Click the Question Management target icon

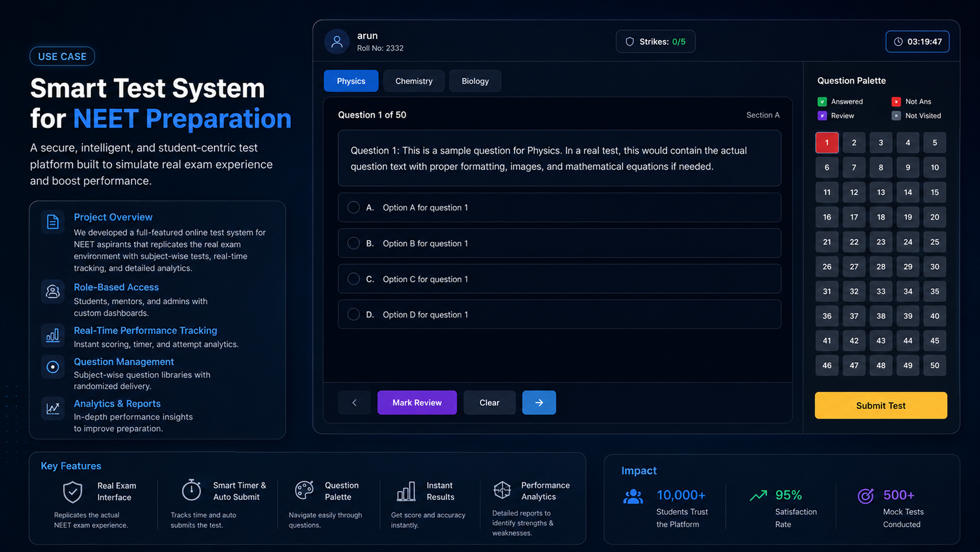53,367
